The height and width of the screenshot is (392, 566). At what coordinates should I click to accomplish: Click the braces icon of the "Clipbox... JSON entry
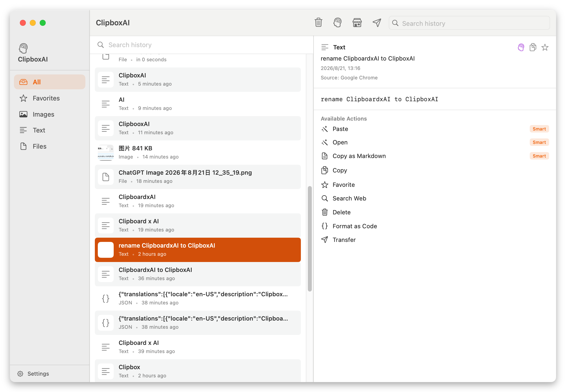coord(106,298)
